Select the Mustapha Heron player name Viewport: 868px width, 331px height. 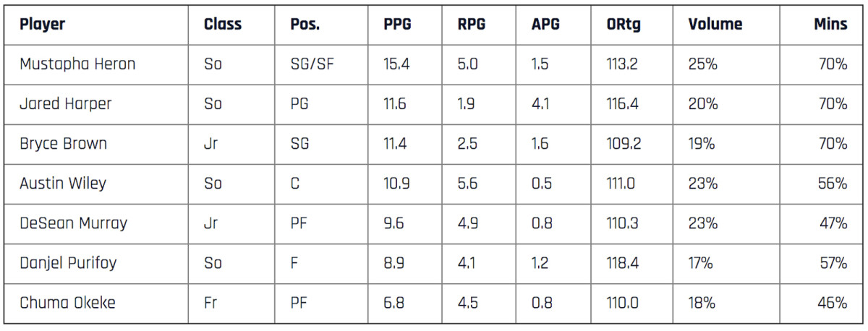point(77,64)
